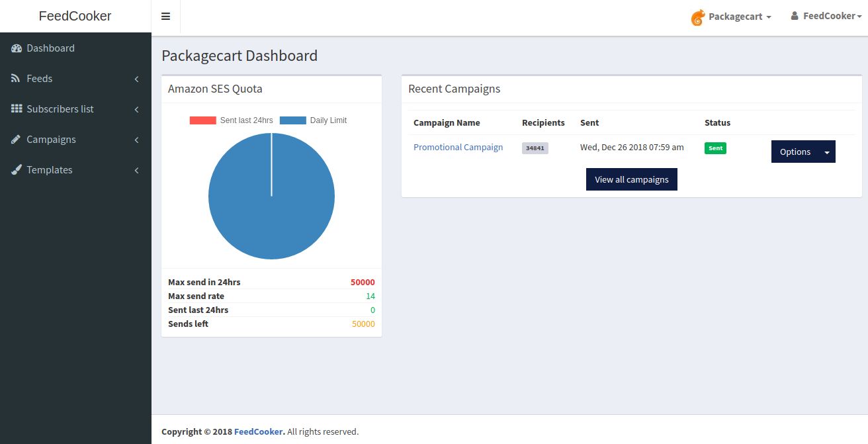Click the View all campaigns button
868x444 pixels.
[x=631, y=179]
